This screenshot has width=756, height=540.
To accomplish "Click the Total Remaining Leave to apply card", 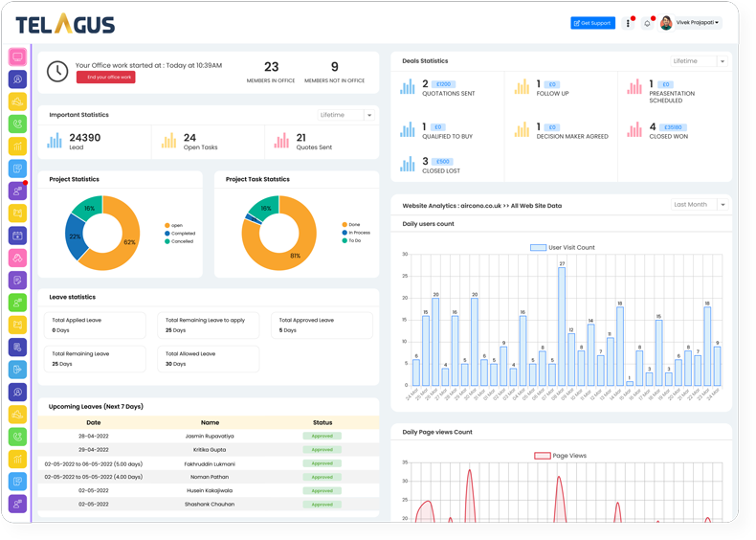I will pos(209,326).
